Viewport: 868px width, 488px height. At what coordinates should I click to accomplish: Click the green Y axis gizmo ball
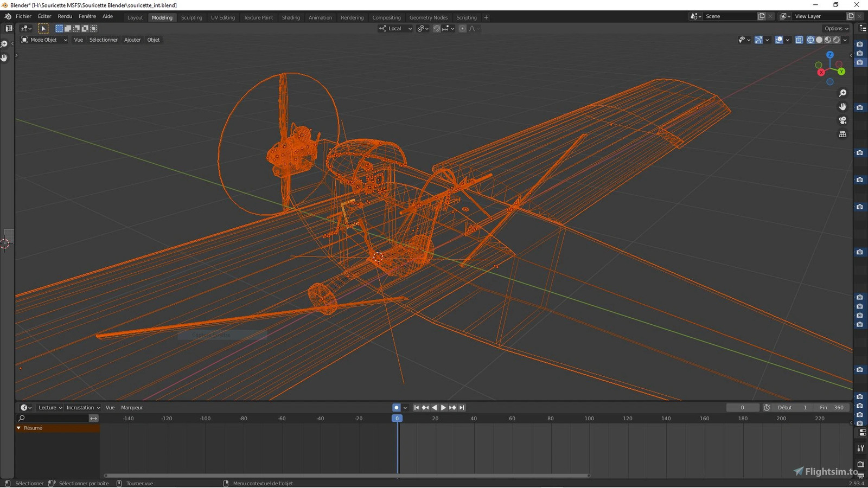[x=841, y=72]
